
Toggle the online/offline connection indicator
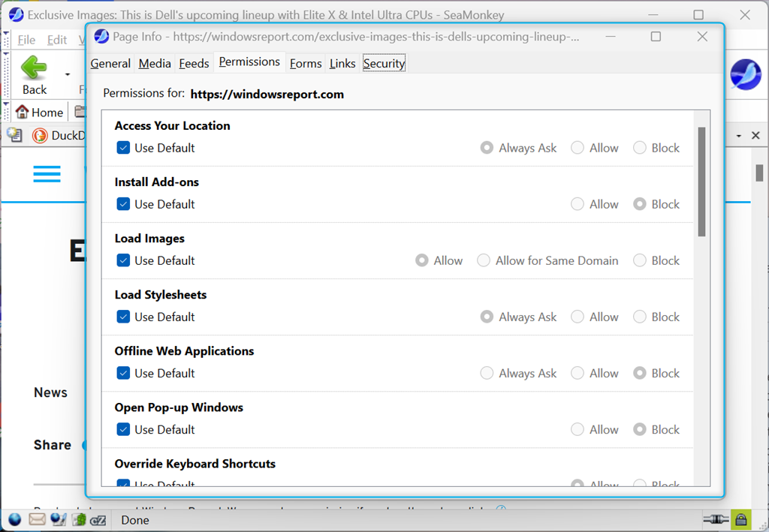tap(716, 519)
